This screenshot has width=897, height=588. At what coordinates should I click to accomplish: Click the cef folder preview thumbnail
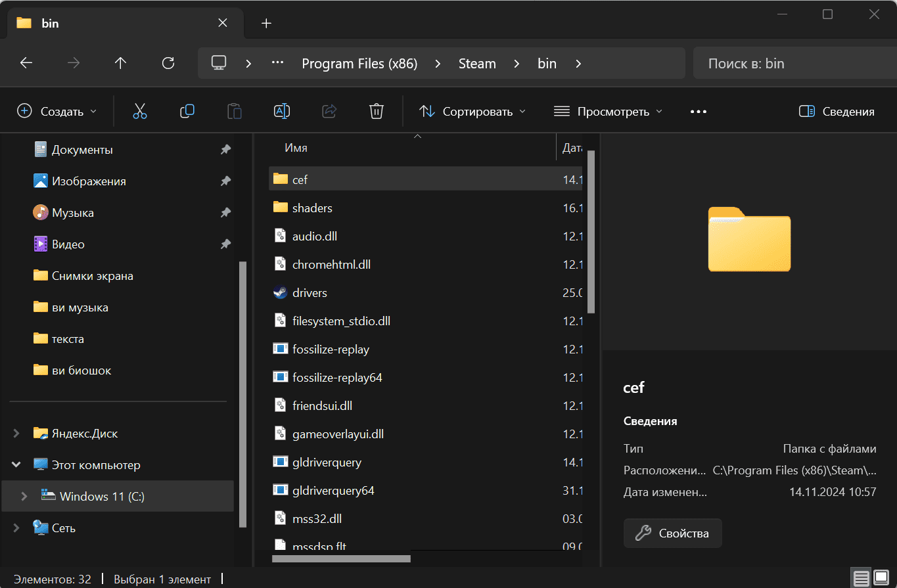click(749, 239)
